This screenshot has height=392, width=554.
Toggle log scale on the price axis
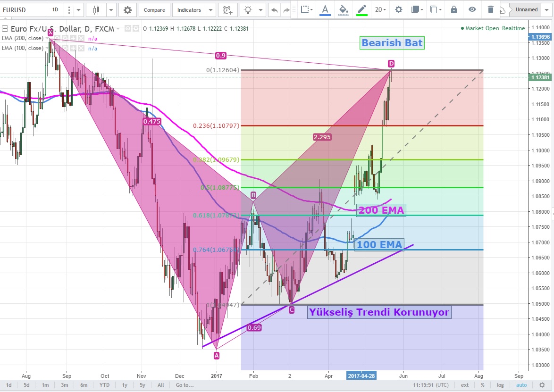pos(500,385)
